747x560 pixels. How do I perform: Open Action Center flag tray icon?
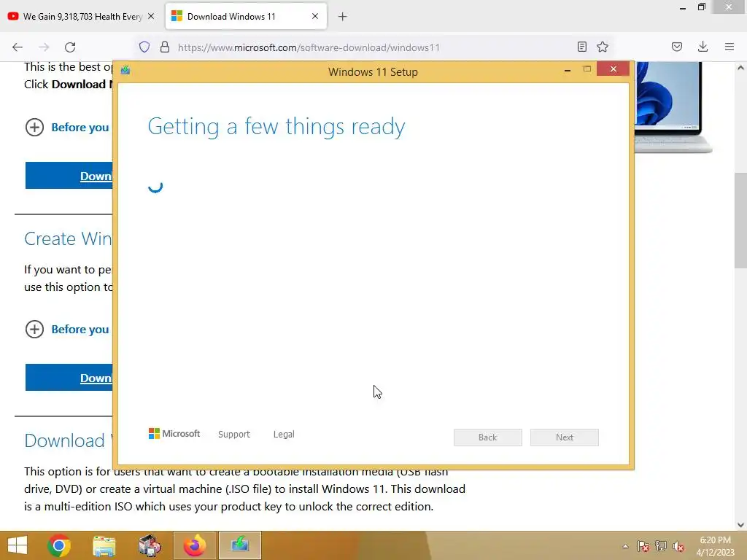pyautogui.click(x=643, y=546)
